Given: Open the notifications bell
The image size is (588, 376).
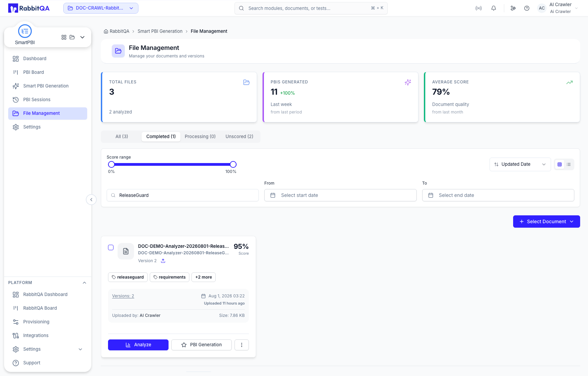Looking at the screenshot, I should [x=494, y=8].
